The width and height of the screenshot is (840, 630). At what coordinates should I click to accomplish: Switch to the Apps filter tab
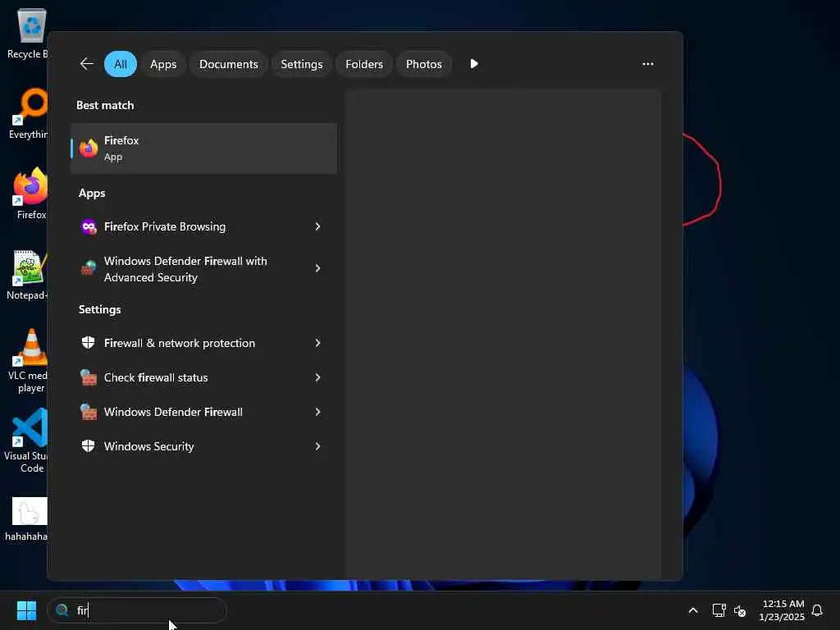[163, 64]
